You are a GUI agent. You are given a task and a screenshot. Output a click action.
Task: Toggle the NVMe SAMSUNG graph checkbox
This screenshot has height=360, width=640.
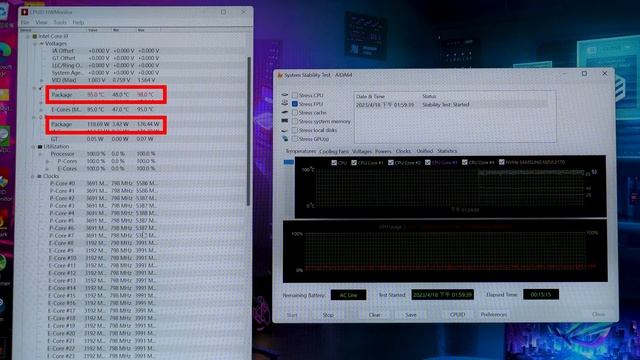pos(502,162)
